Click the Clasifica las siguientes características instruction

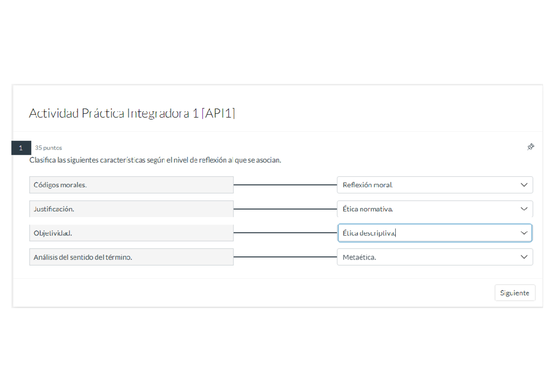(155, 160)
